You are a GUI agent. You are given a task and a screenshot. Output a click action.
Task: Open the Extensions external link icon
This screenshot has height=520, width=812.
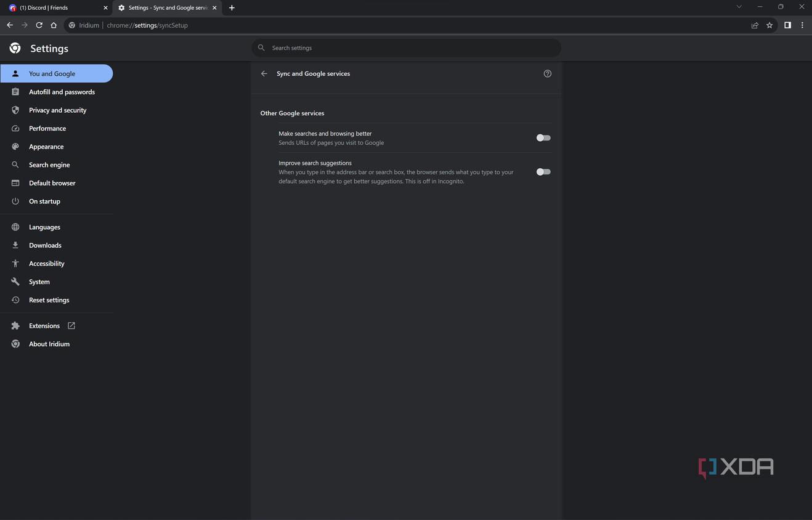point(71,325)
